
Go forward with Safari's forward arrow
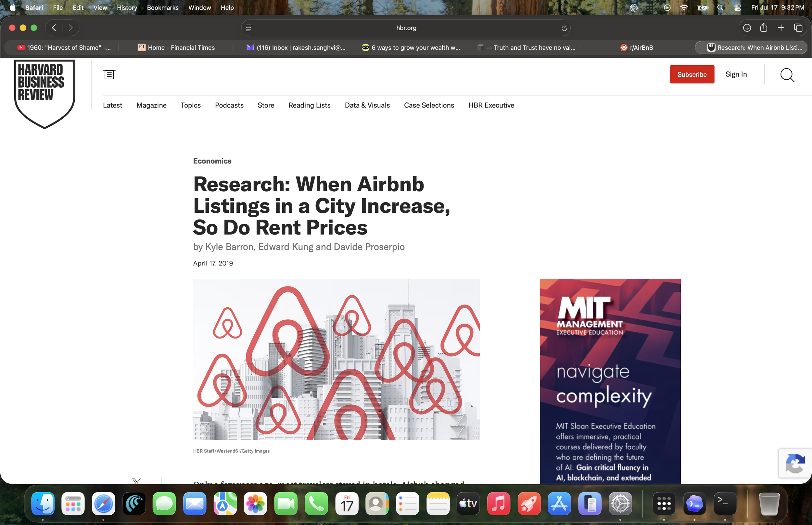[x=70, y=28]
